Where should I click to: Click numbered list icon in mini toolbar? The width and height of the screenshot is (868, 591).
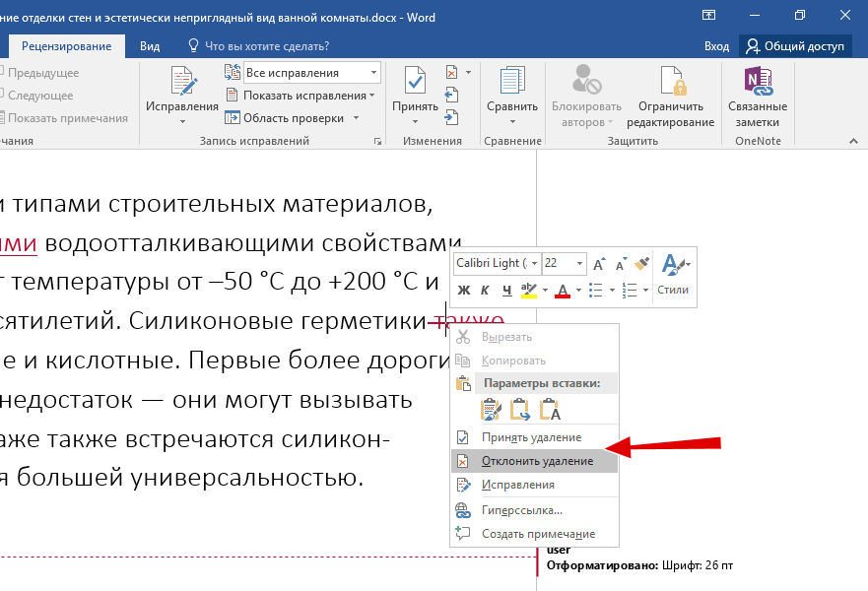coord(630,290)
